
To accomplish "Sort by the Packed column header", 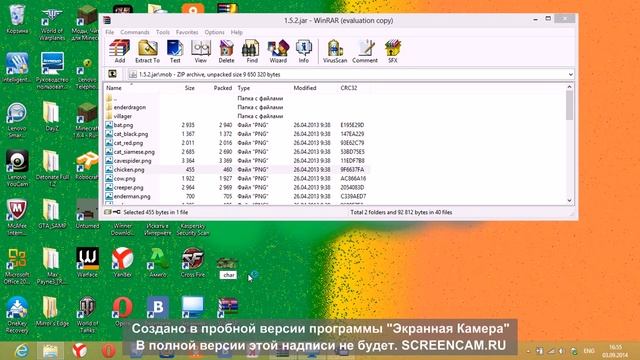I will (x=222, y=88).
